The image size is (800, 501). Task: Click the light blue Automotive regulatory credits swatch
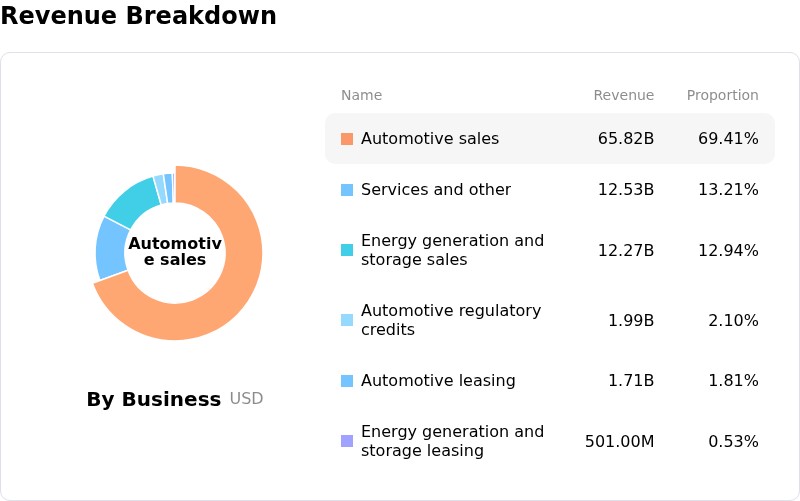(347, 320)
